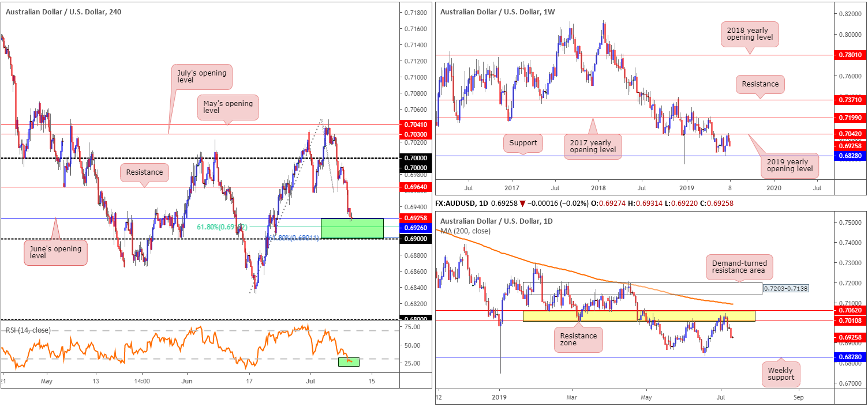This screenshot has width=868, height=407.
Task: Click the 0.69640 resistance price tag
Action: click(x=416, y=187)
